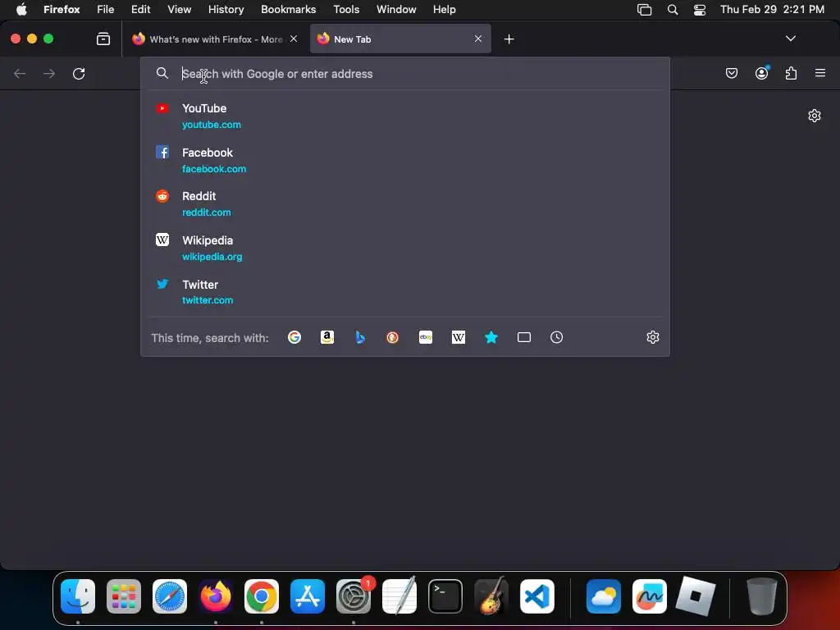
Task: Open Terminal from the Dock
Action: tap(445, 596)
